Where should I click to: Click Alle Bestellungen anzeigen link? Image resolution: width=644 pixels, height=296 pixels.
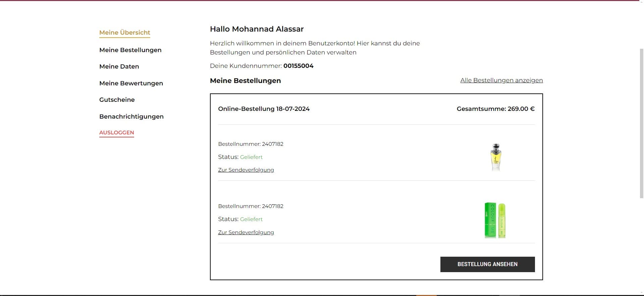pos(501,80)
